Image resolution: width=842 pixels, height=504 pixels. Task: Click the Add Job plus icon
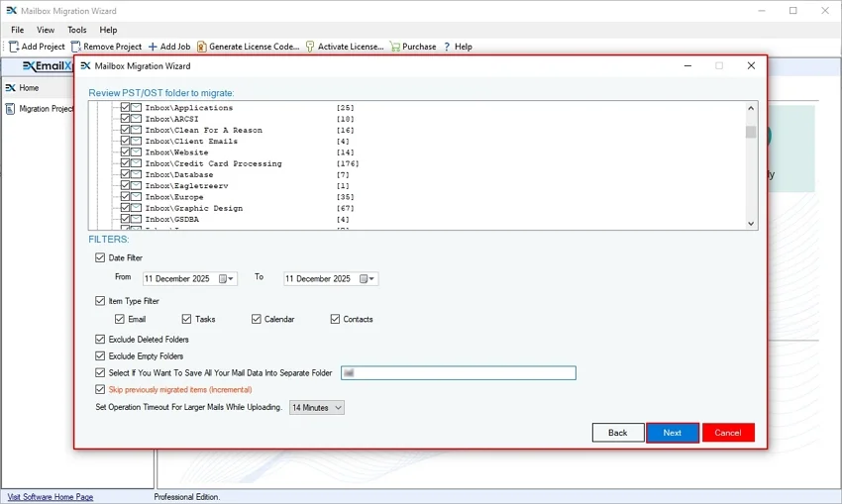(153, 47)
